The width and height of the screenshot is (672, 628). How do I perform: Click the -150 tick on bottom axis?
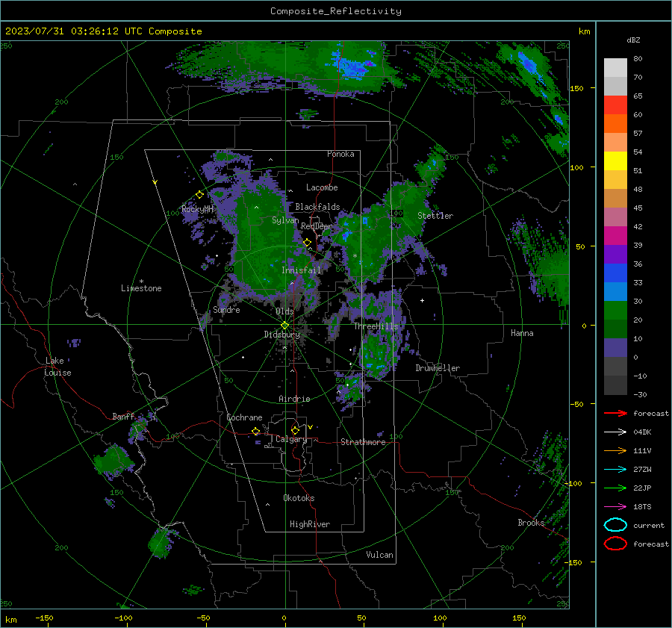[44, 618]
